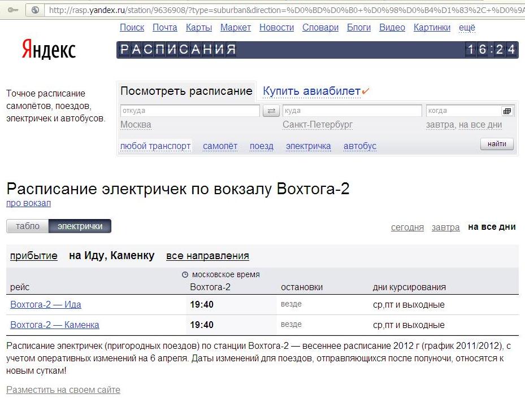The width and height of the screenshot is (525, 420).
Task: Click the Яндекс logo
Action: [49, 50]
